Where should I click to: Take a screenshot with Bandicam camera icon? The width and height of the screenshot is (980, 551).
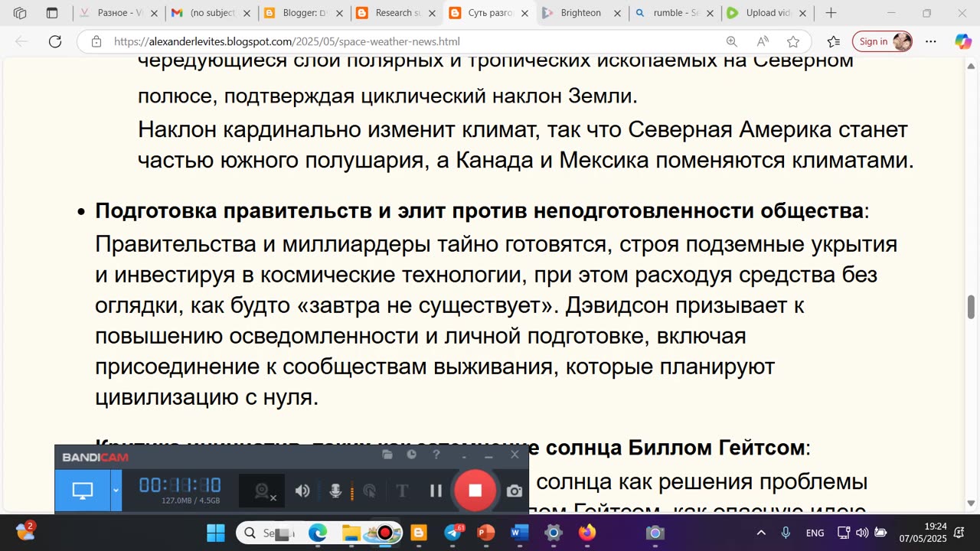(514, 491)
